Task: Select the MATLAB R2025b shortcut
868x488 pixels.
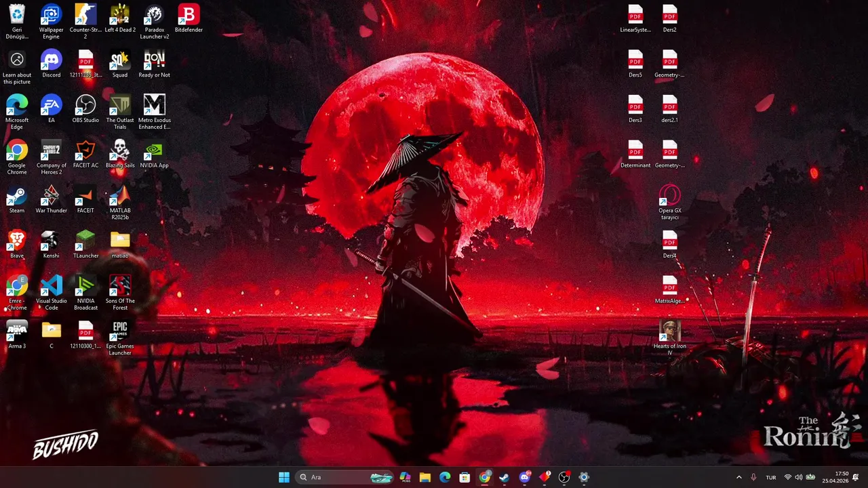Action: tap(120, 203)
